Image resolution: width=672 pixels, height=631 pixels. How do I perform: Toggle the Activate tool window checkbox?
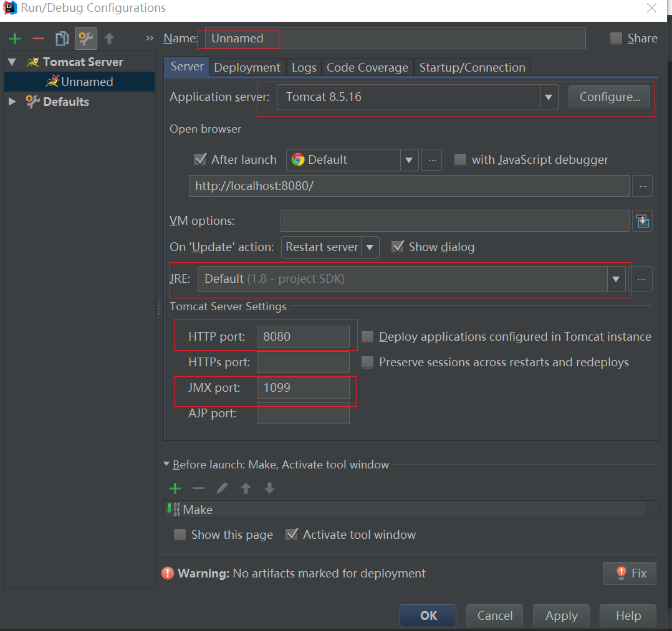(292, 534)
